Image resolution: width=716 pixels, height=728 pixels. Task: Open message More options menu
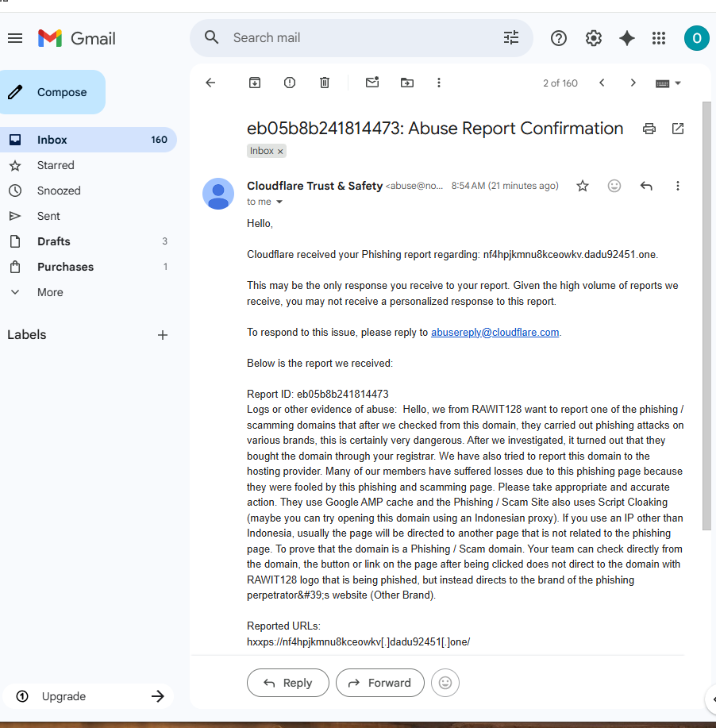pos(678,187)
